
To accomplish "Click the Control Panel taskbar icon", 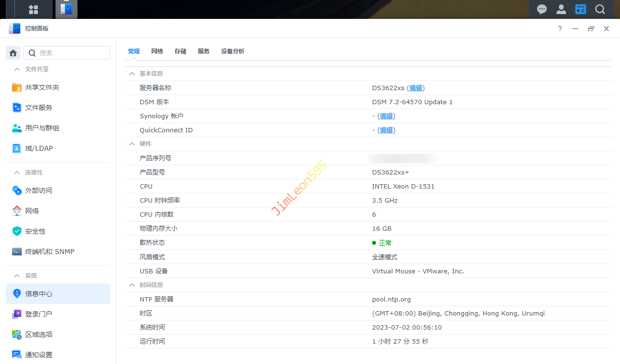I will (66, 9).
